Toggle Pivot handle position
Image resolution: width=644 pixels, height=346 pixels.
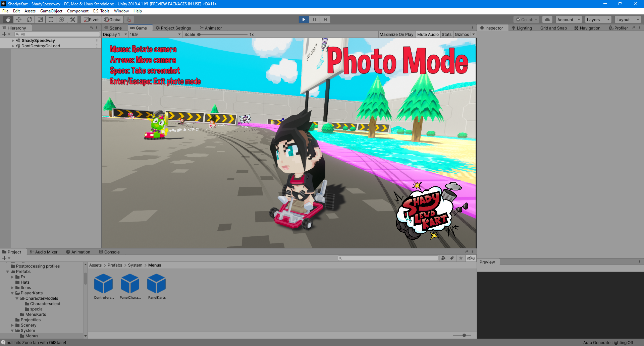91,19
